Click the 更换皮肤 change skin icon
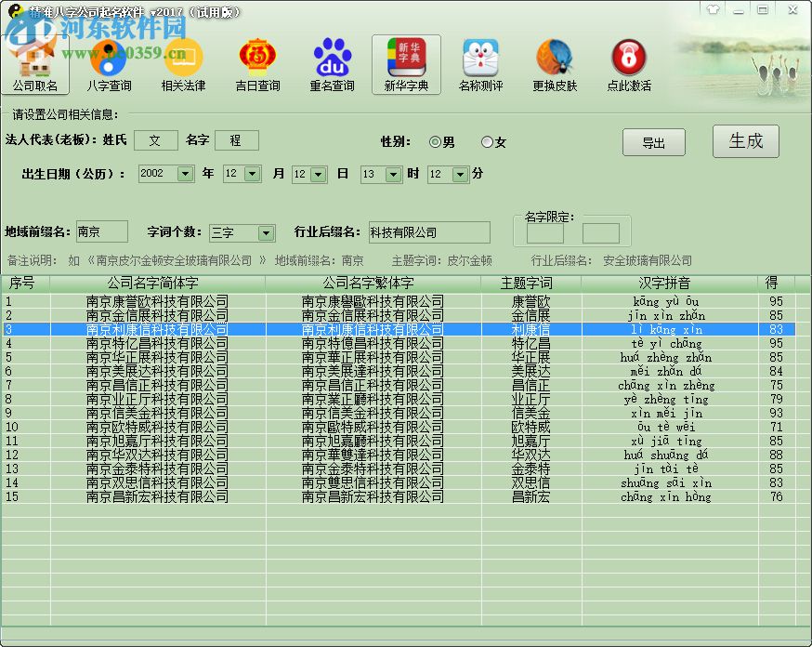 [x=555, y=65]
